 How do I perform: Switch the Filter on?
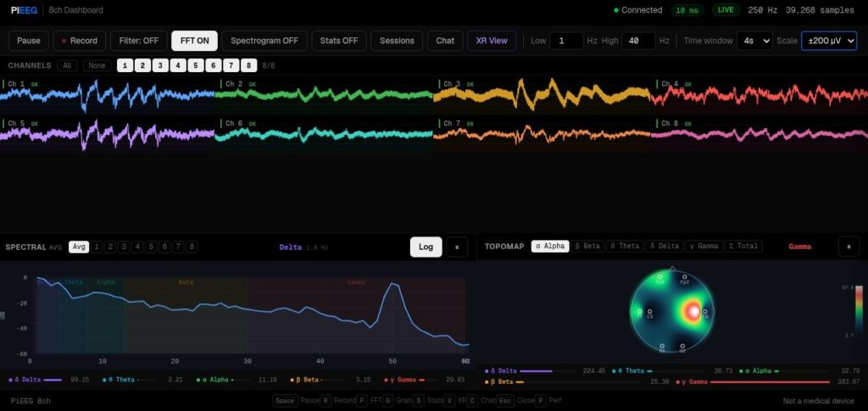[x=139, y=41]
